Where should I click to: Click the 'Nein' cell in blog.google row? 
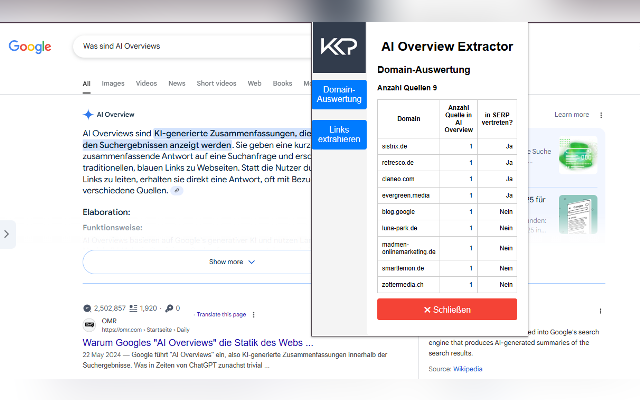(x=497, y=211)
